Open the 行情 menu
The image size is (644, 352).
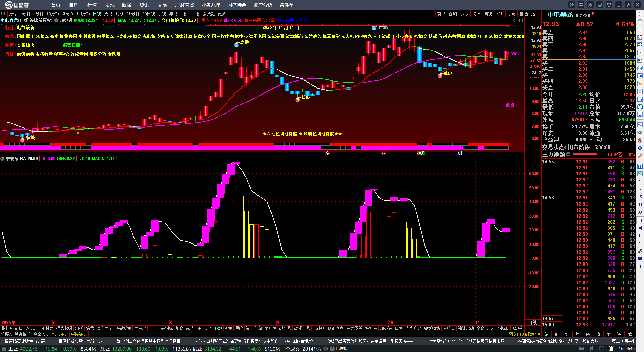pos(92,5)
